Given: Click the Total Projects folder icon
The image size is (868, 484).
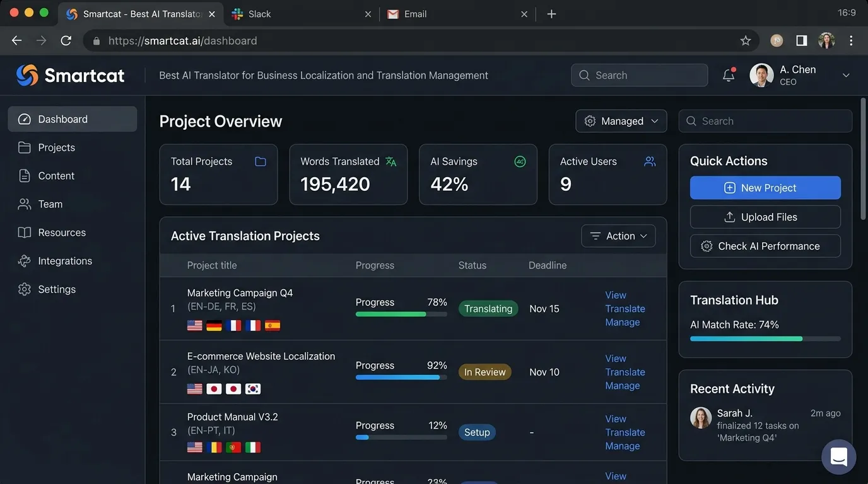Looking at the screenshot, I should click(x=260, y=161).
